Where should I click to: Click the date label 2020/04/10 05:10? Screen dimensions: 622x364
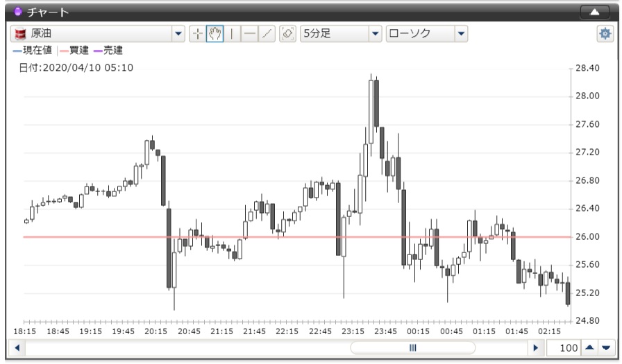(76, 68)
